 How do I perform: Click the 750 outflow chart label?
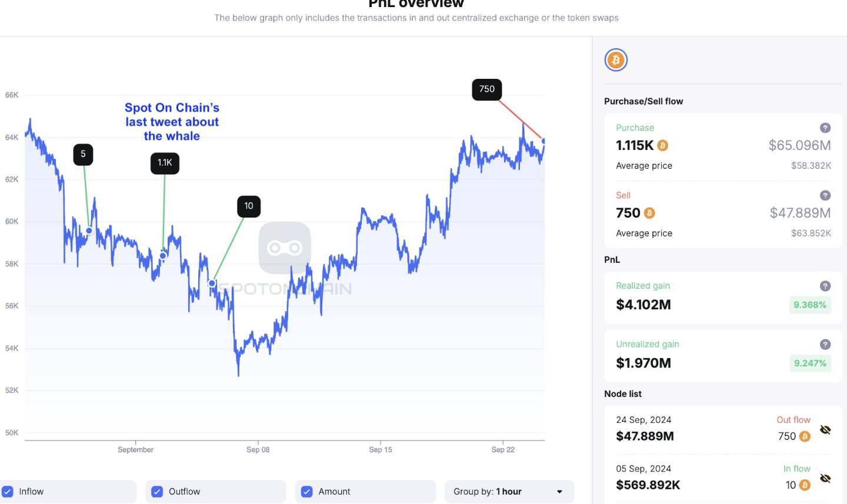pyautogui.click(x=486, y=89)
